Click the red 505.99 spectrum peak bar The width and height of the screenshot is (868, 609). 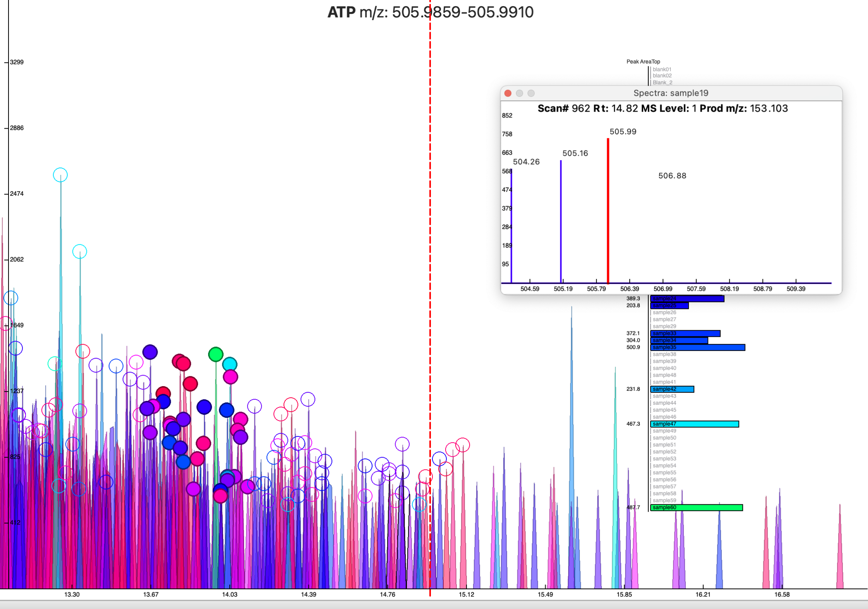tap(608, 211)
